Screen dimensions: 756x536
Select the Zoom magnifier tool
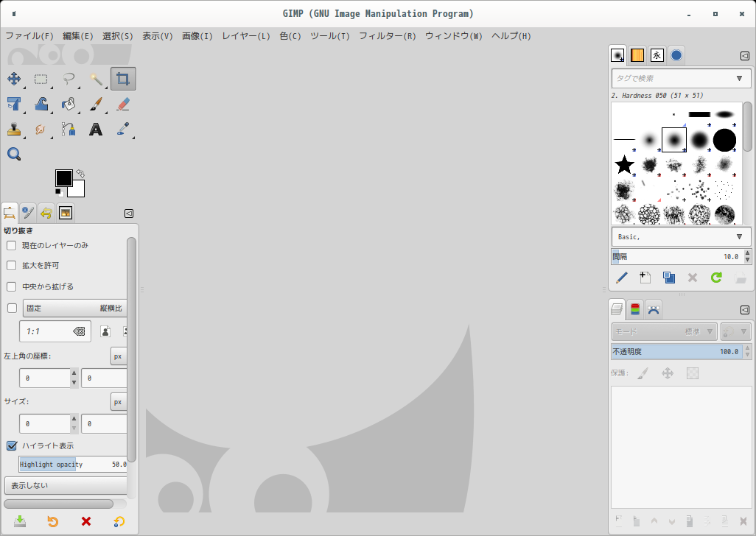tap(14, 154)
